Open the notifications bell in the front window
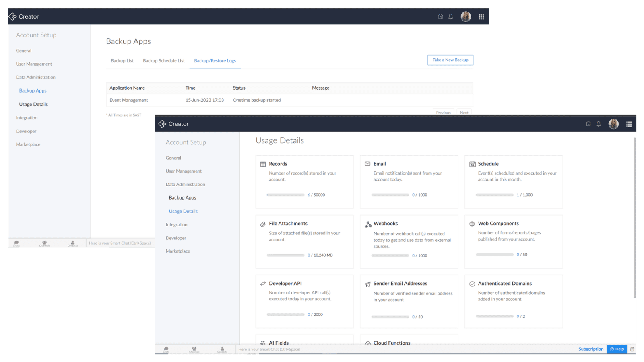This screenshot has height=362, width=644. (x=599, y=124)
